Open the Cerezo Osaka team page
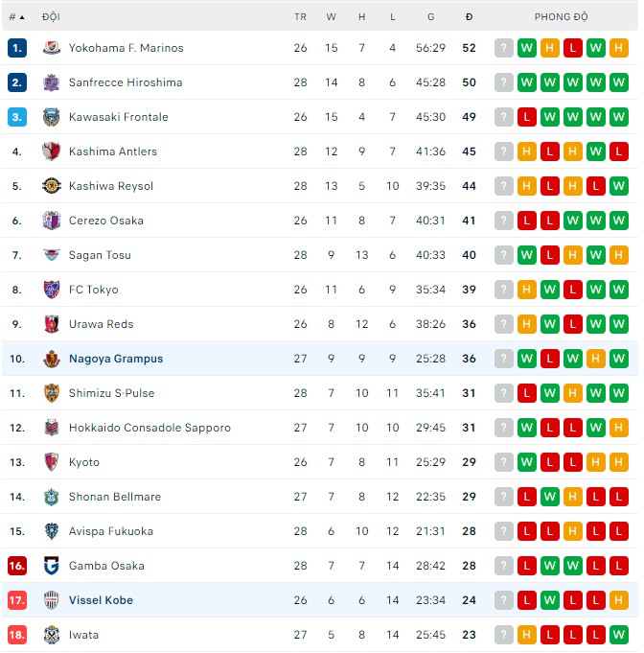 [x=106, y=221]
